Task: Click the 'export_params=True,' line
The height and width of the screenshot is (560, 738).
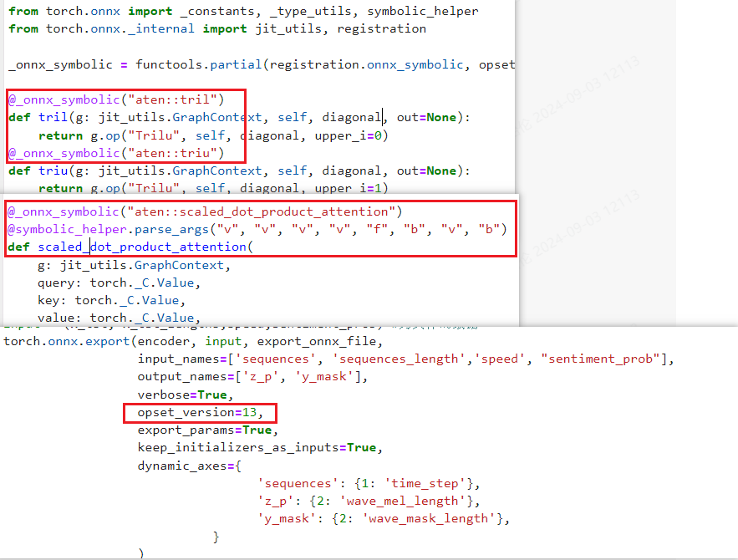Action: coord(208,430)
